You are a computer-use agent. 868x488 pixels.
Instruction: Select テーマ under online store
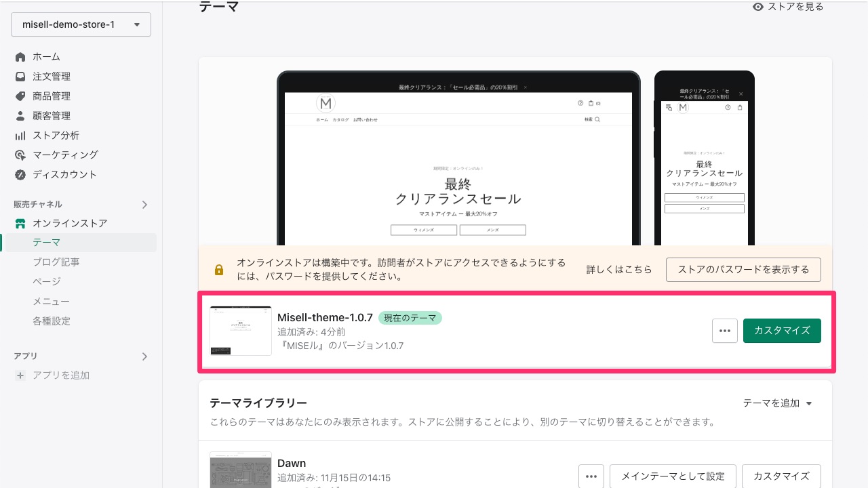click(x=81, y=243)
